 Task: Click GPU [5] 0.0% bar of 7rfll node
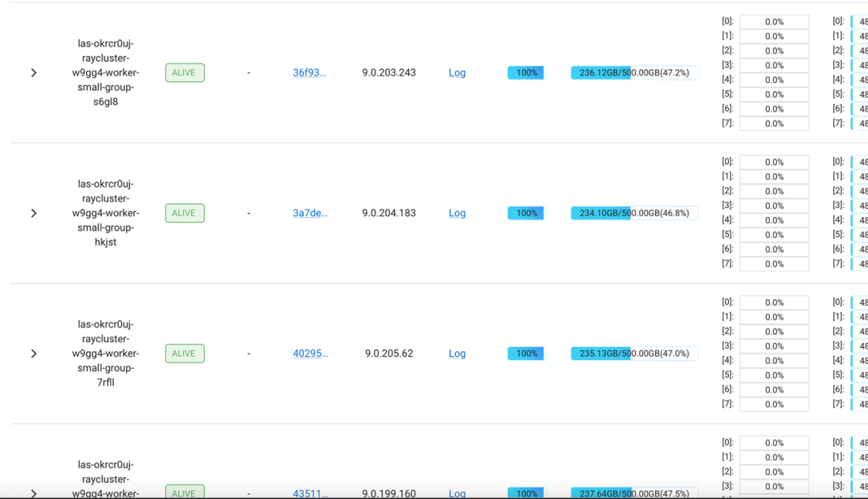pyautogui.click(x=775, y=375)
